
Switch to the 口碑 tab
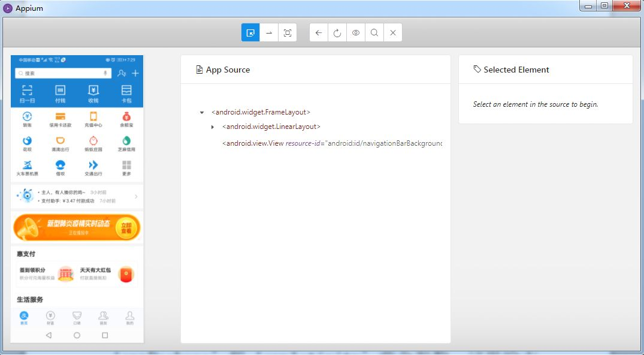[77, 318]
